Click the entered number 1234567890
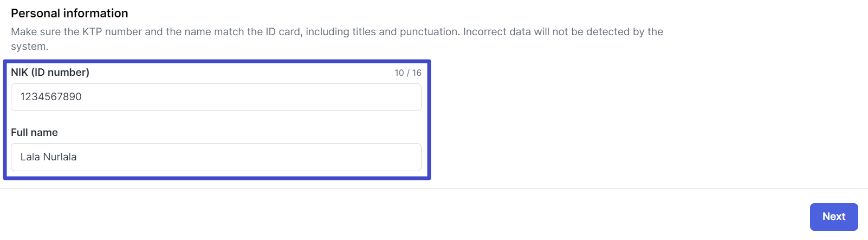Image resolution: width=868 pixels, height=240 pixels. coord(51,97)
